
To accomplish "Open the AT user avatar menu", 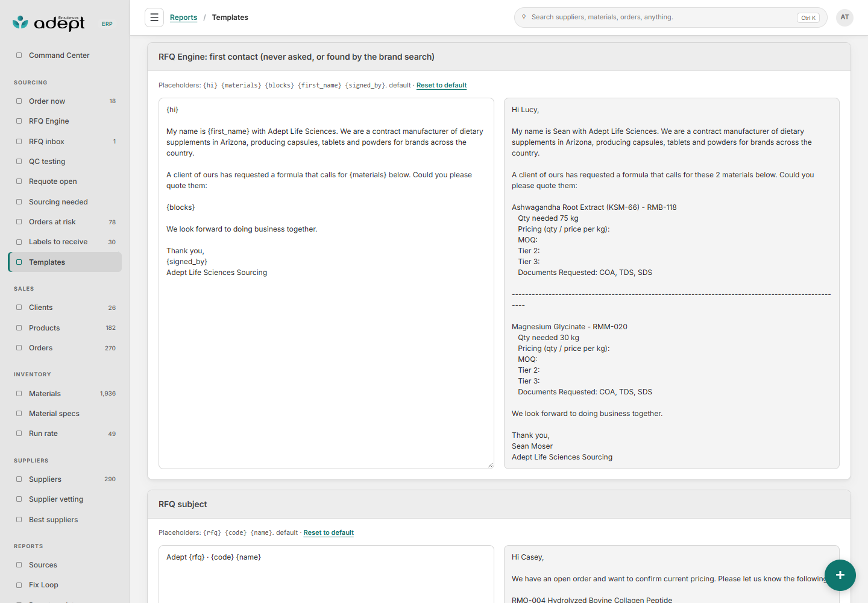I will pos(845,17).
